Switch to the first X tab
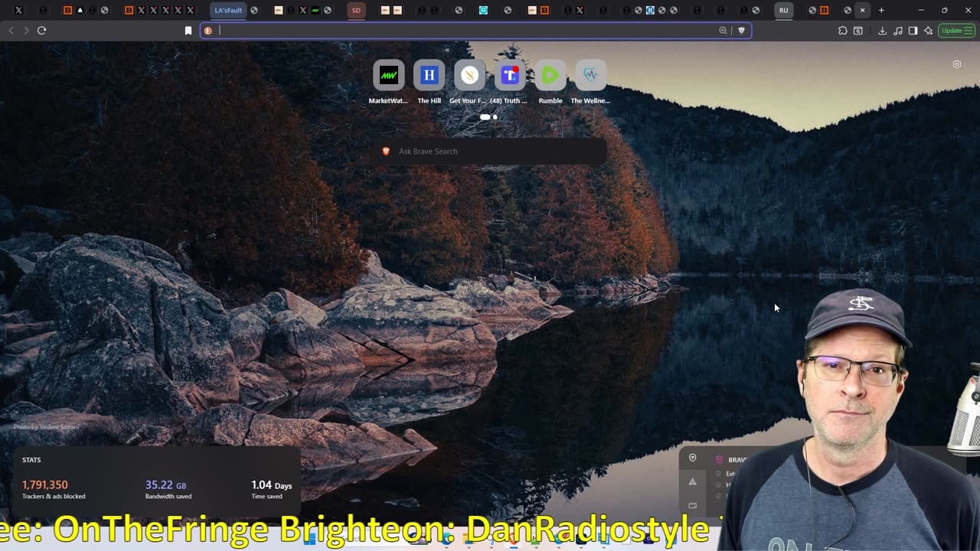The height and width of the screenshot is (551, 980). point(19,11)
